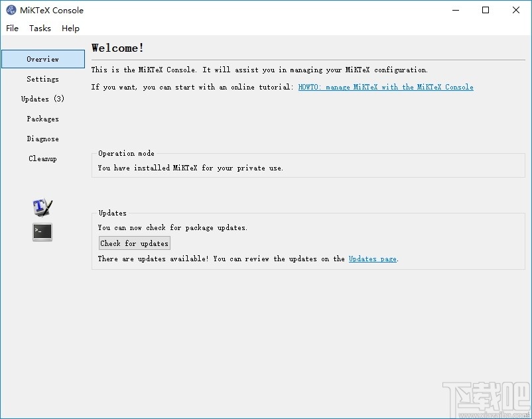The width and height of the screenshot is (532, 419).
Task: Go to the Updates (3) page
Action: (43, 99)
